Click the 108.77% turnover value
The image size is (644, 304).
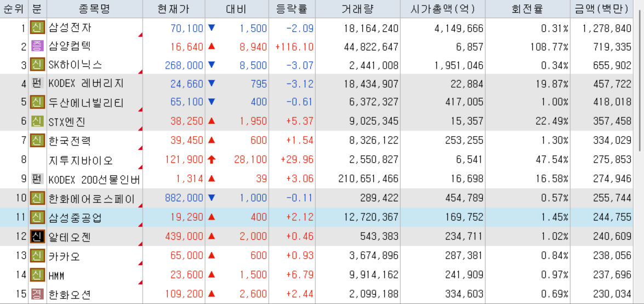549,47
